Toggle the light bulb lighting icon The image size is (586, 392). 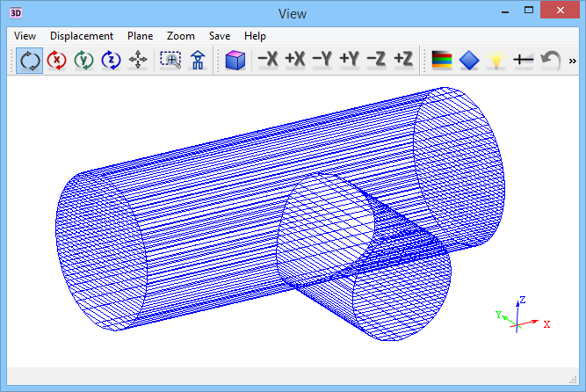coord(496,60)
